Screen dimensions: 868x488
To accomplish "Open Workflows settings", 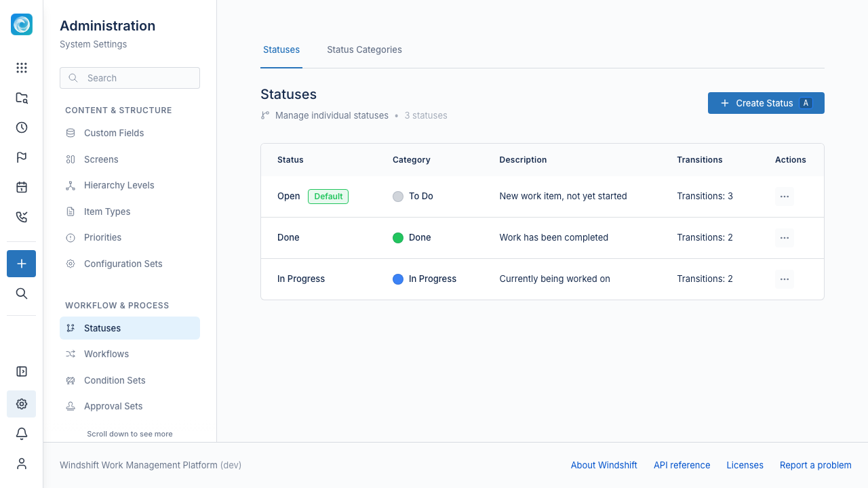I will click(x=130, y=354).
